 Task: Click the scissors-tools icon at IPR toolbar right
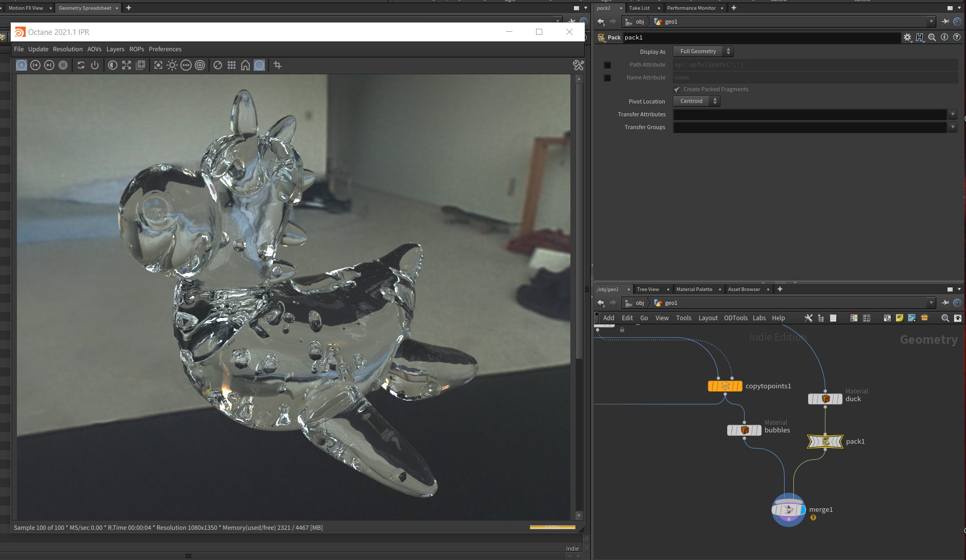[x=579, y=65]
